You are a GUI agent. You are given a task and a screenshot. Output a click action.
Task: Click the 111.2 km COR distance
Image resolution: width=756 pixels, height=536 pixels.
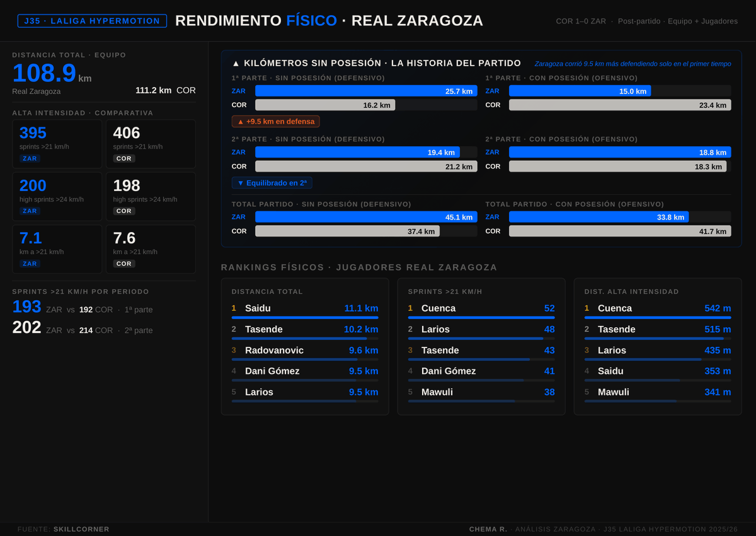pyautogui.click(x=166, y=90)
